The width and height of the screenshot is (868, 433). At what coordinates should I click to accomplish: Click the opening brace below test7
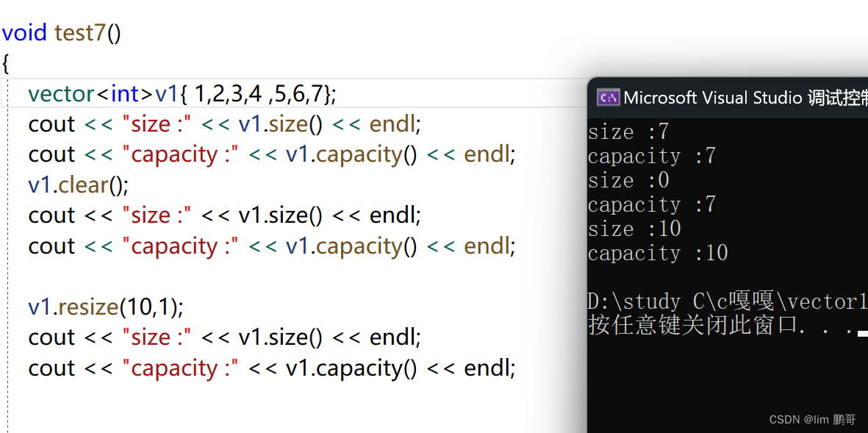tap(6, 64)
